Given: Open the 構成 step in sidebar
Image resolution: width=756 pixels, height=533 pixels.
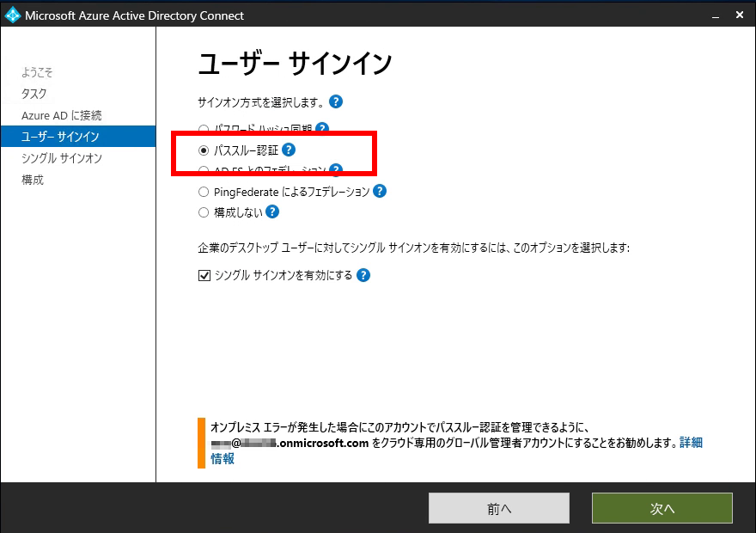Looking at the screenshot, I should click(x=33, y=180).
